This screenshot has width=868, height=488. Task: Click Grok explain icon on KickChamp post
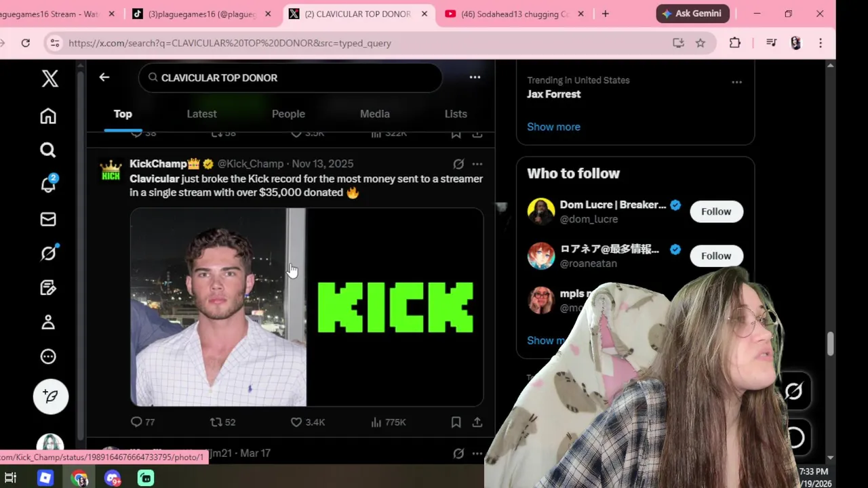[458, 164]
